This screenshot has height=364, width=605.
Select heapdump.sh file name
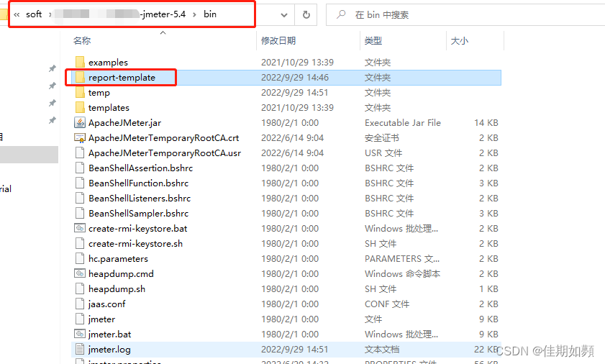coord(117,288)
